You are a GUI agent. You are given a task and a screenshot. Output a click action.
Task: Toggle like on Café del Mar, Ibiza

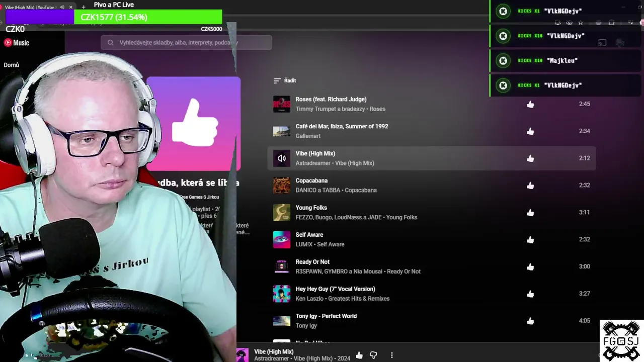coord(530,131)
